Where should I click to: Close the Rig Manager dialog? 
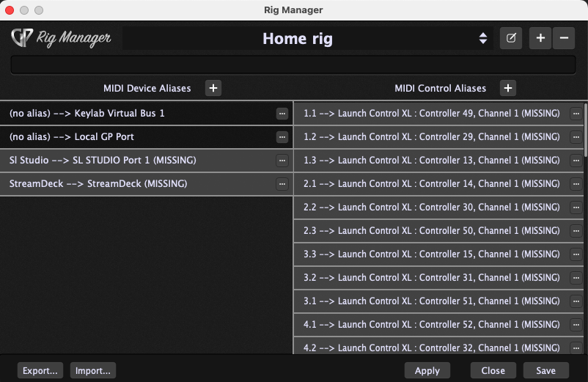[493, 370]
